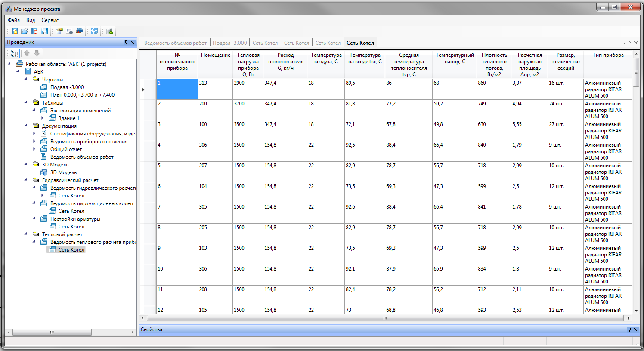Viewport: 644px width, 351px height.
Task: Toggle the tree expand-all icon in Проводник
Action: point(15,53)
